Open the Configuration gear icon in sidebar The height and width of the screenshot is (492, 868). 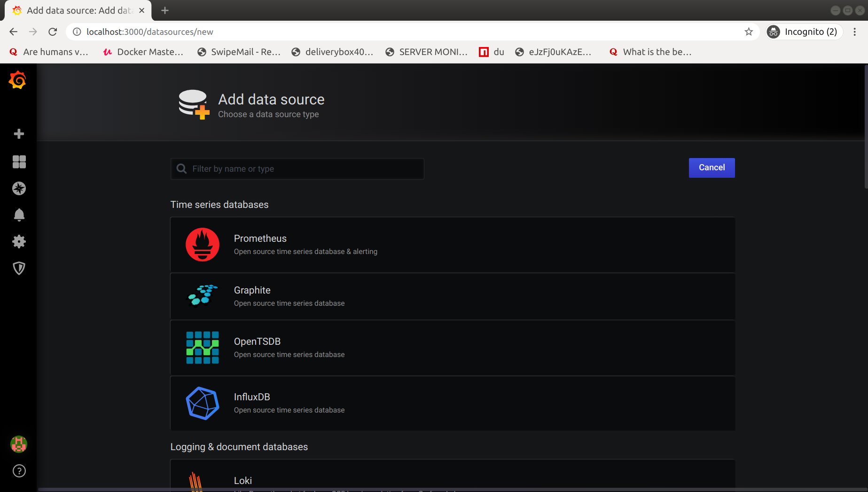point(19,242)
